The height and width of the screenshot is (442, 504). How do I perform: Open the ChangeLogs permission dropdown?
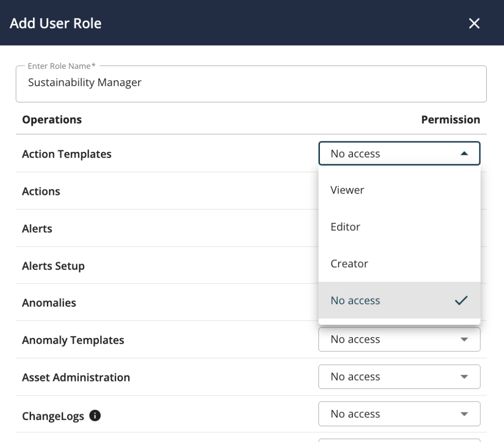(399, 414)
